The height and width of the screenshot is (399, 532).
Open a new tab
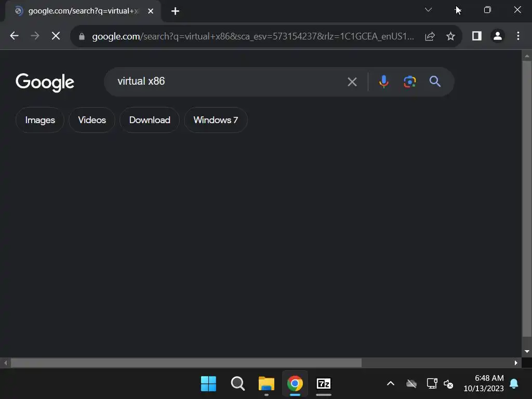(175, 11)
